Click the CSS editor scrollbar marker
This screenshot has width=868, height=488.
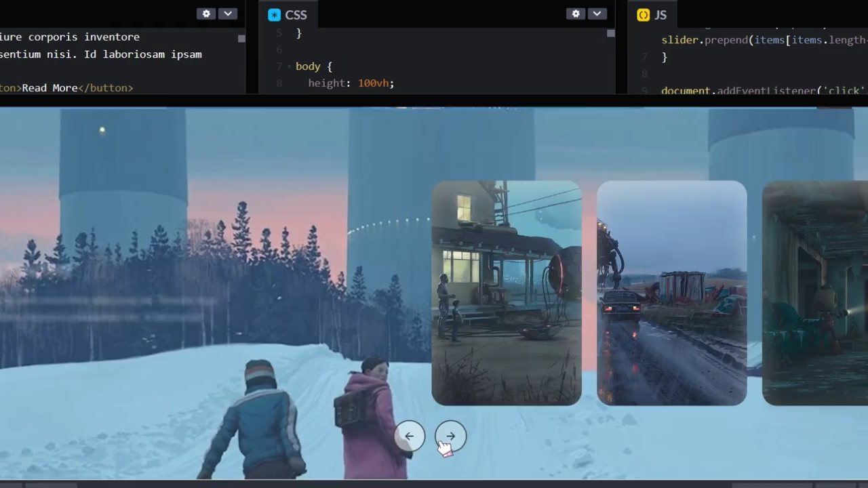click(611, 33)
